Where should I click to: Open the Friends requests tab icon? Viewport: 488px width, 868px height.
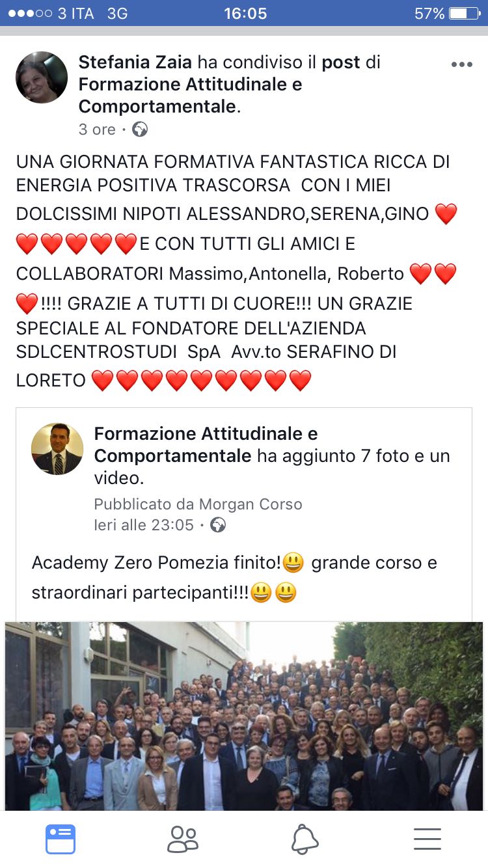pyautogui.click(x=182, y=839)
